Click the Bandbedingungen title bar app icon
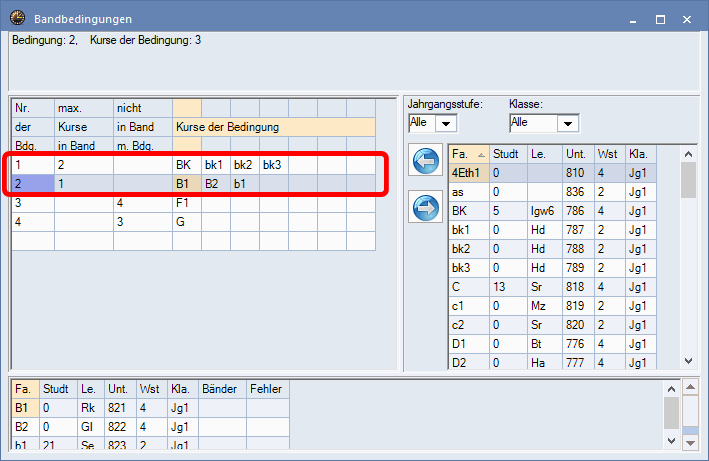This screenshot has width=709, height=461. [x=17, y=19]
